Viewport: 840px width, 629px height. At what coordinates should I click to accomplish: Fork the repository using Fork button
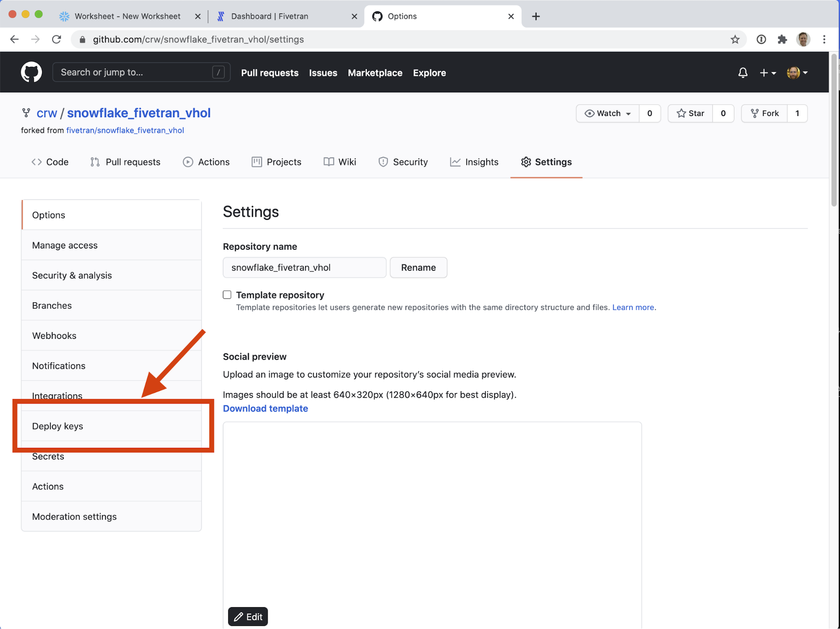[764, 114]
